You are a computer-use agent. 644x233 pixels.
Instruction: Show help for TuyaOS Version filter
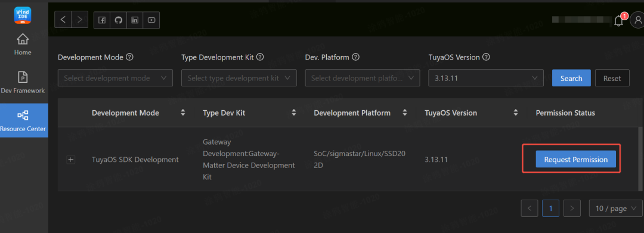[487, 57]
